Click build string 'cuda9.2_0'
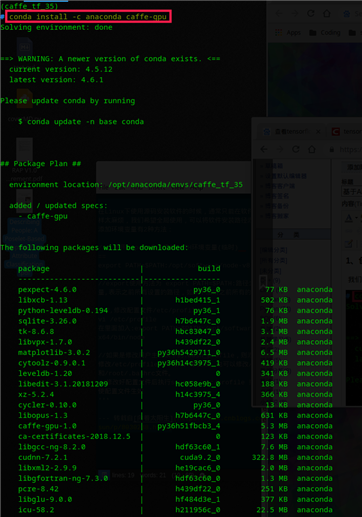The image size is (362, 517). click(200, 458)
